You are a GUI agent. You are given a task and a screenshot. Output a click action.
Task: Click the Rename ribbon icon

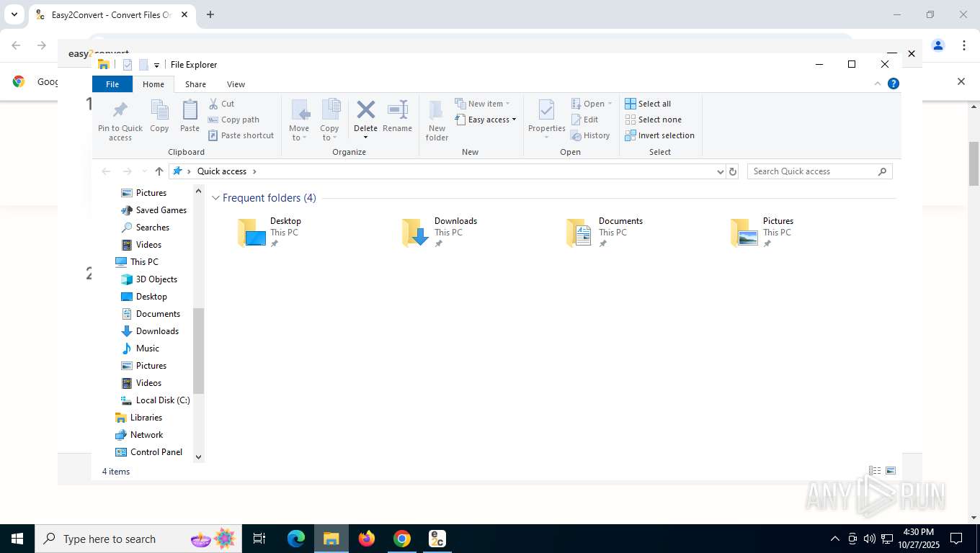397,116
